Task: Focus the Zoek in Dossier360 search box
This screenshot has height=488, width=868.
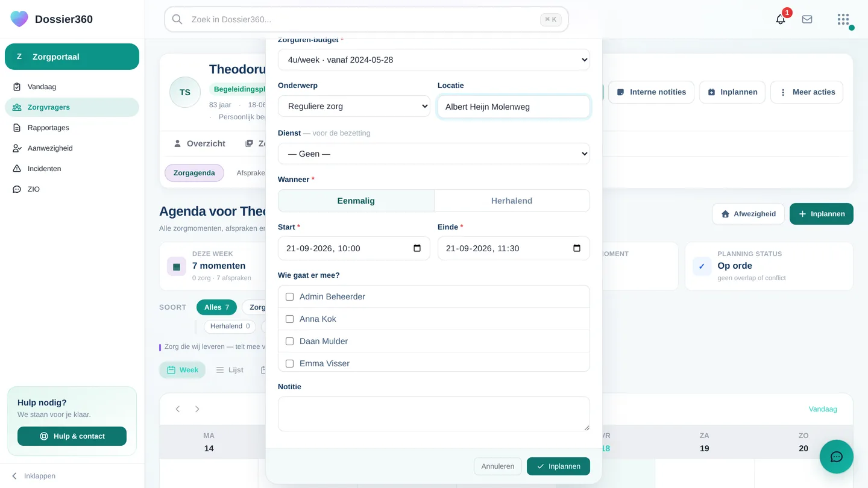Action: 366,19
